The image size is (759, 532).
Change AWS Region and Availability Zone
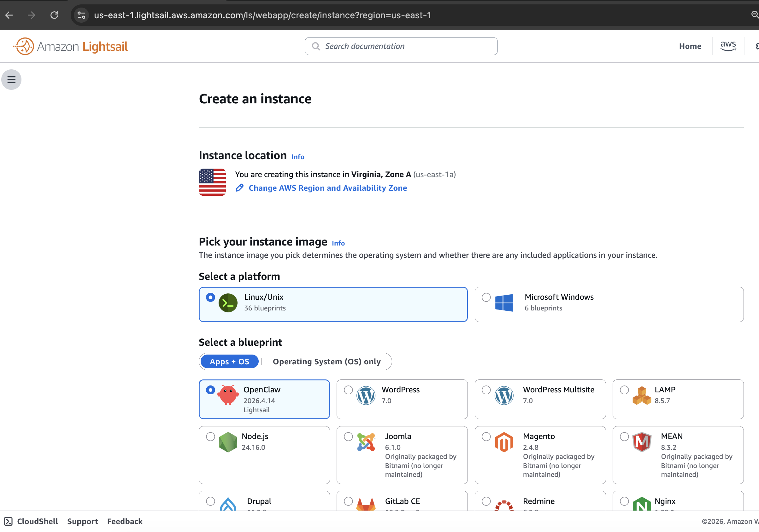(x=327, y=188)
